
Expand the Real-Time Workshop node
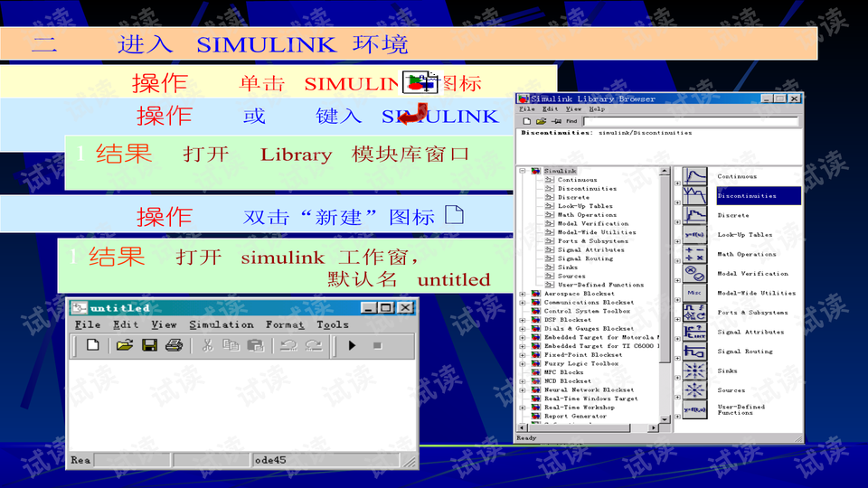pyautogui.click(x=523, y=408)
